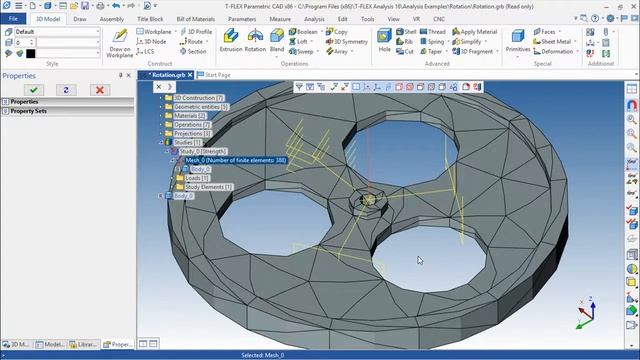Select the Taper tool
Viewport: 640px width, 360px height.
[x=431, y=51]
